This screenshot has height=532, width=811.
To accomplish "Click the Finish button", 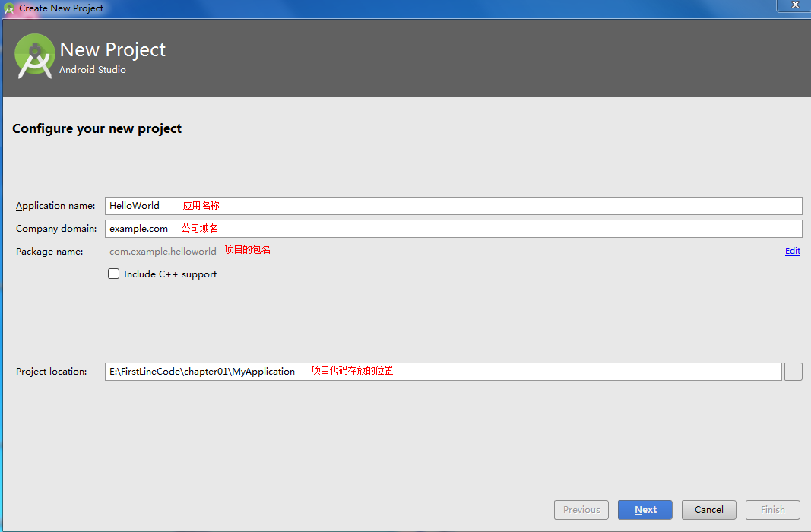I will (x=773, y=510).
